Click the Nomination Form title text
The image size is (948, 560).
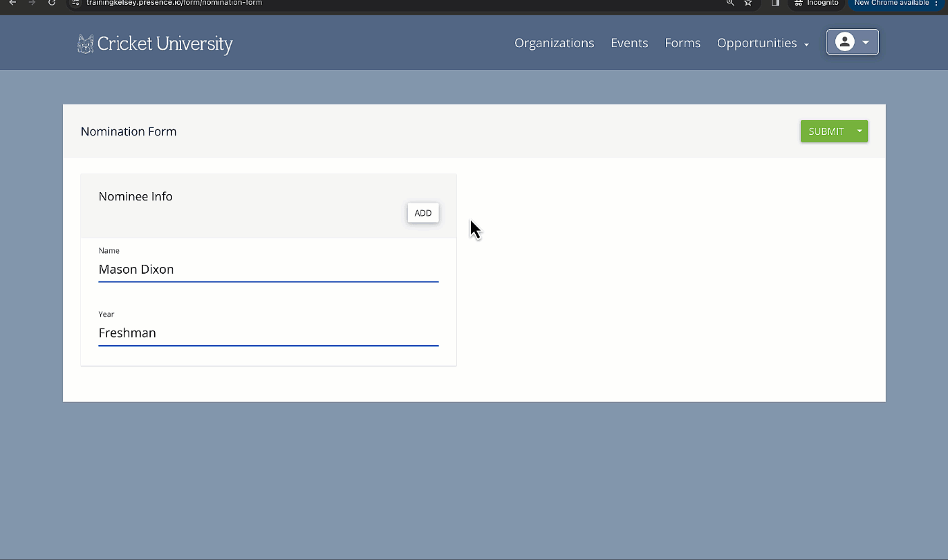click(129, 131)
